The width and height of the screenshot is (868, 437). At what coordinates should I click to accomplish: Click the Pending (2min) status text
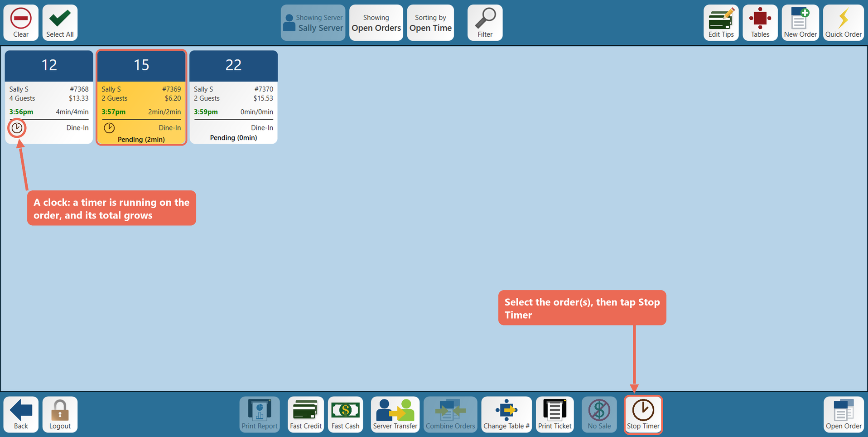tap(141, 140)
